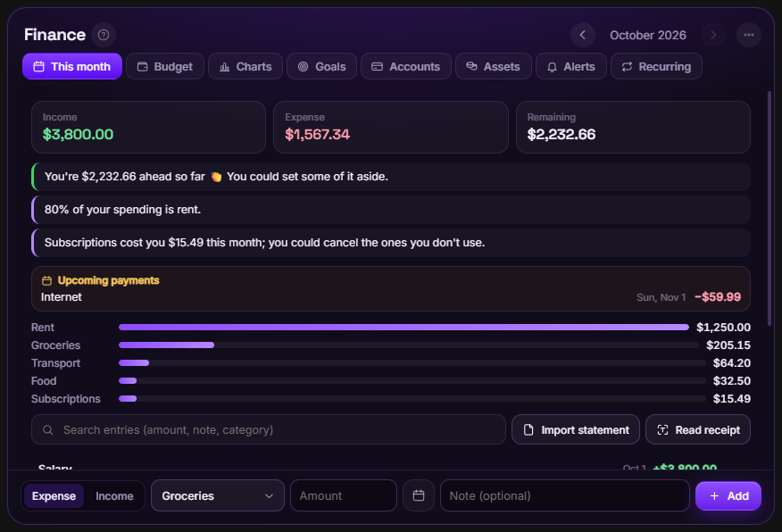Click the next month chevron
Viewport: 782px width, 532px height.
tap(712, 35)
